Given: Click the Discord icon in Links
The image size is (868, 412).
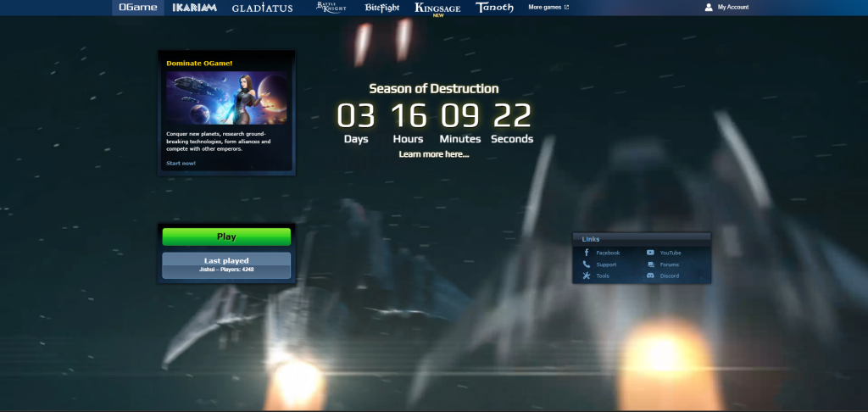Looking at the screenshot, I should click(x=650, y=276).
